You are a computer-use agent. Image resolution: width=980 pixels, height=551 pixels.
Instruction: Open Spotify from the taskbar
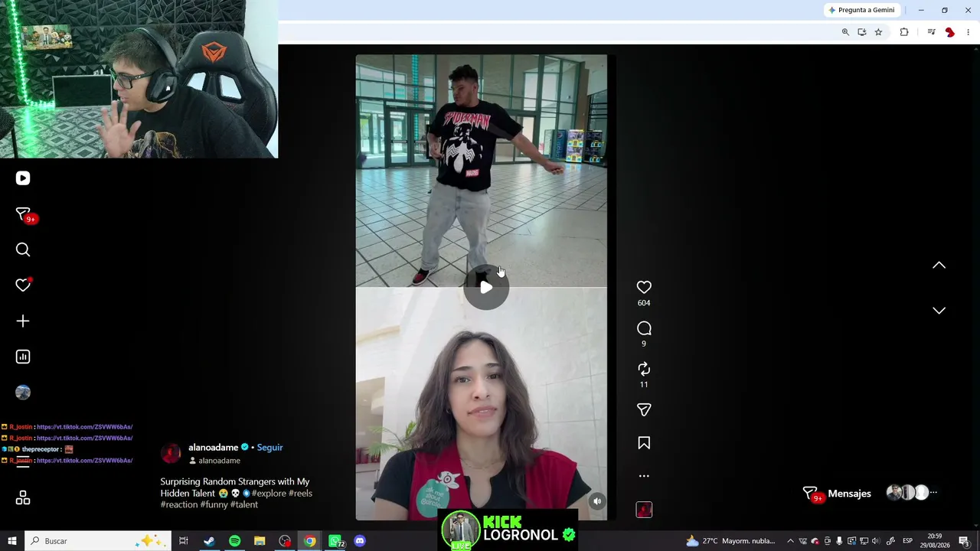[x=234, y=541]
